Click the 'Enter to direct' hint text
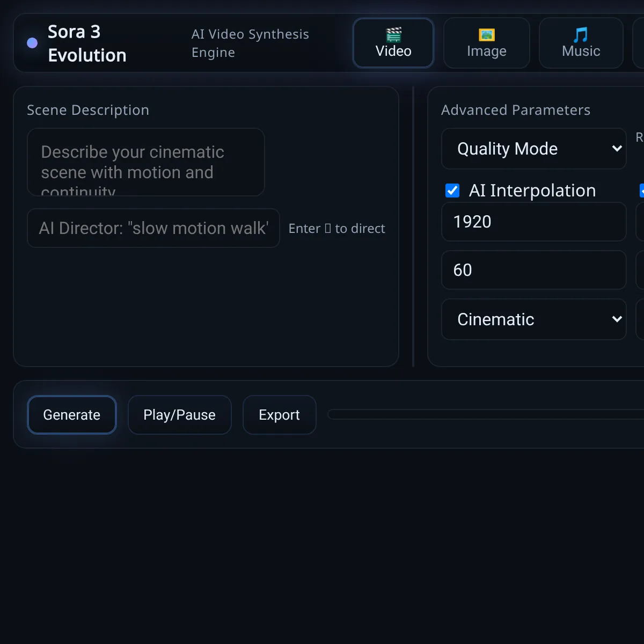The image size is (644, 644). (336, 229)
